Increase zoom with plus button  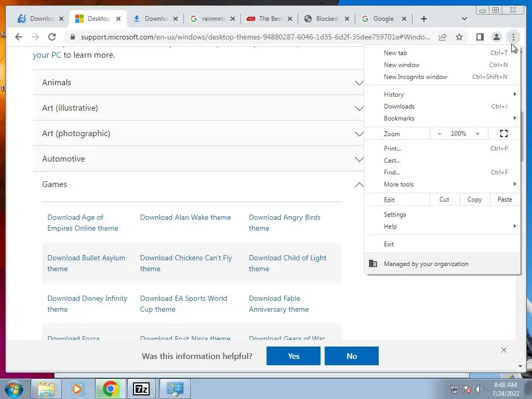(477, 134)
